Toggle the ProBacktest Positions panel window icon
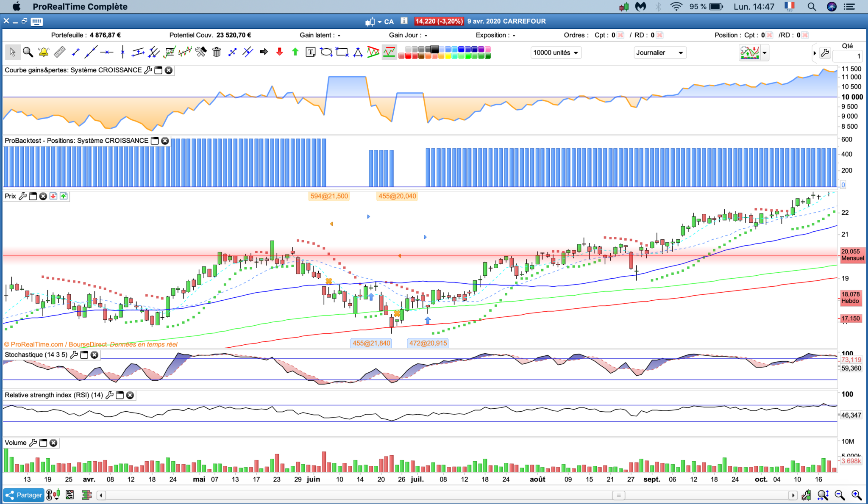This screenshot has width=868, height=504. pyautogui.click(x=155, y=141)
